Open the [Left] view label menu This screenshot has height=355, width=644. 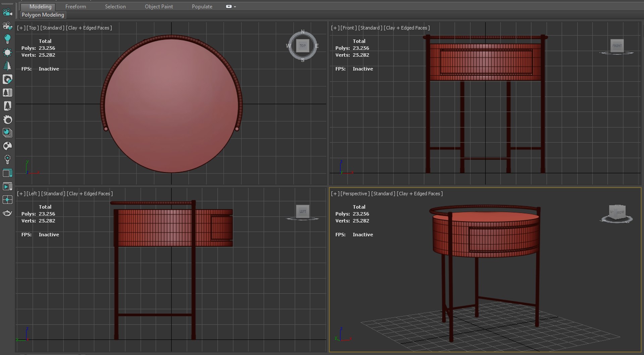click(33, 193)
